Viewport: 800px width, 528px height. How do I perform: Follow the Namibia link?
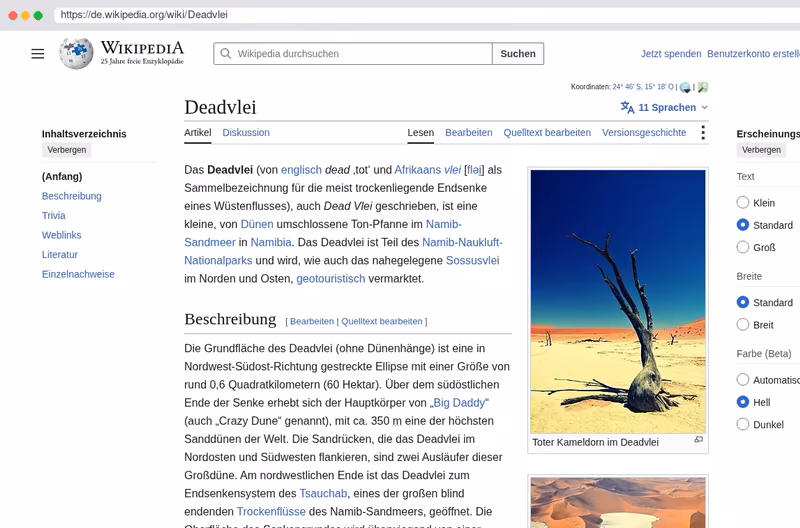271,242
